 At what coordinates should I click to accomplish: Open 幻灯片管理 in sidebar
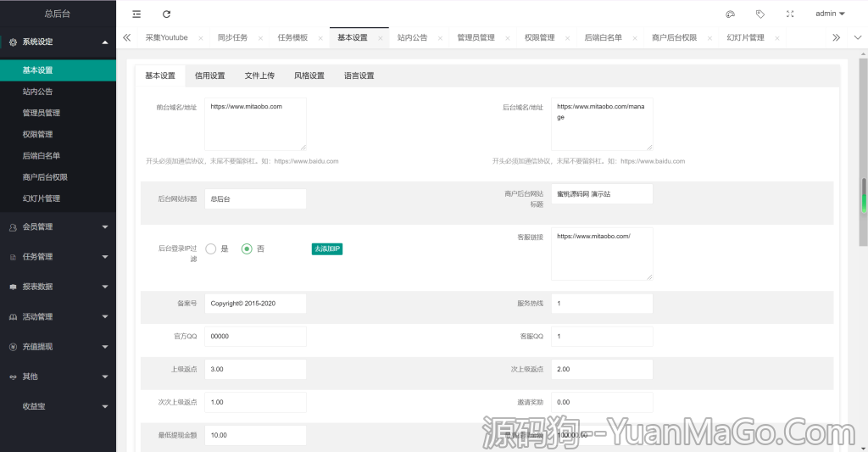[x=58, y=198]
